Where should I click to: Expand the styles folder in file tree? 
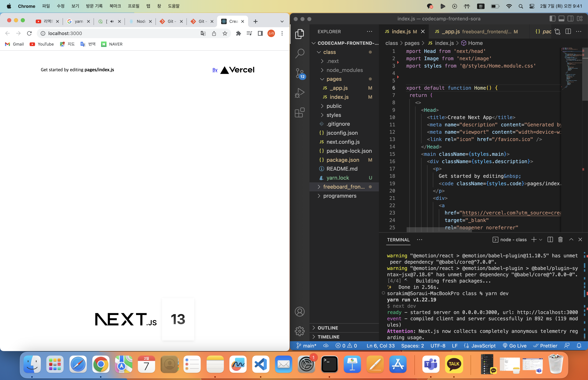pos(333,115)
